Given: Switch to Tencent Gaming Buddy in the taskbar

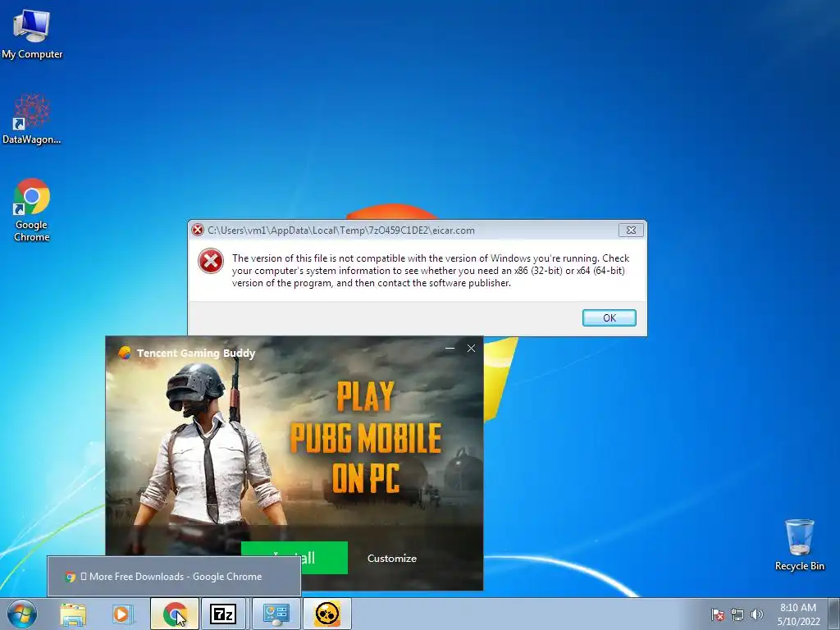Looking at the screenshot, I should 327,614.
